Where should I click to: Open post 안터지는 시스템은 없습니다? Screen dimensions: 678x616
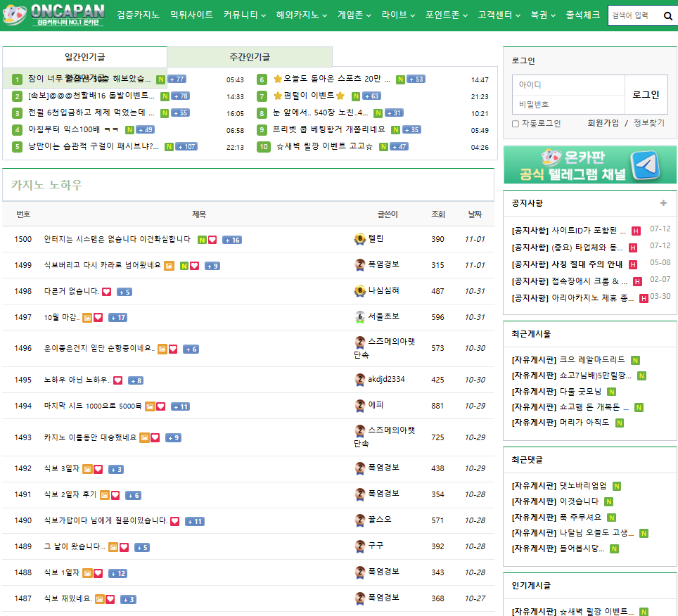tap(117, 240)
